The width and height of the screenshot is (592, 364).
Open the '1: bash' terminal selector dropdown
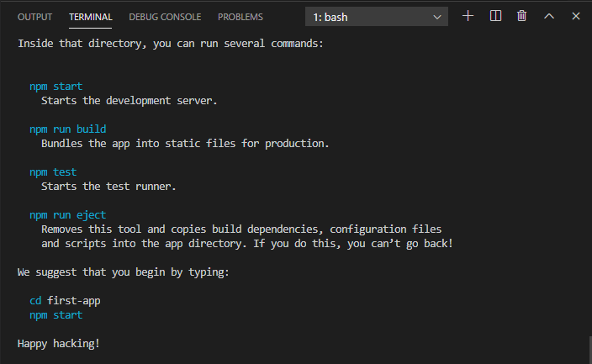[377, 17]
